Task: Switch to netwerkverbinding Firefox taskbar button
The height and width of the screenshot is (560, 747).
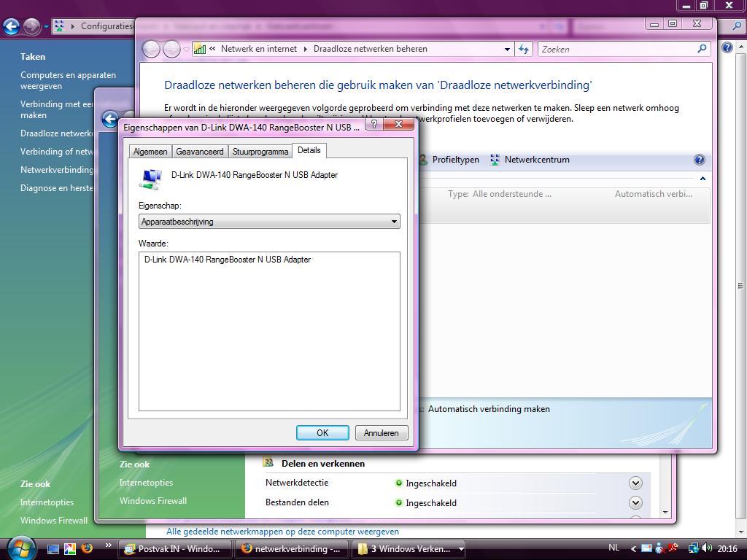Action: (292, 548)
